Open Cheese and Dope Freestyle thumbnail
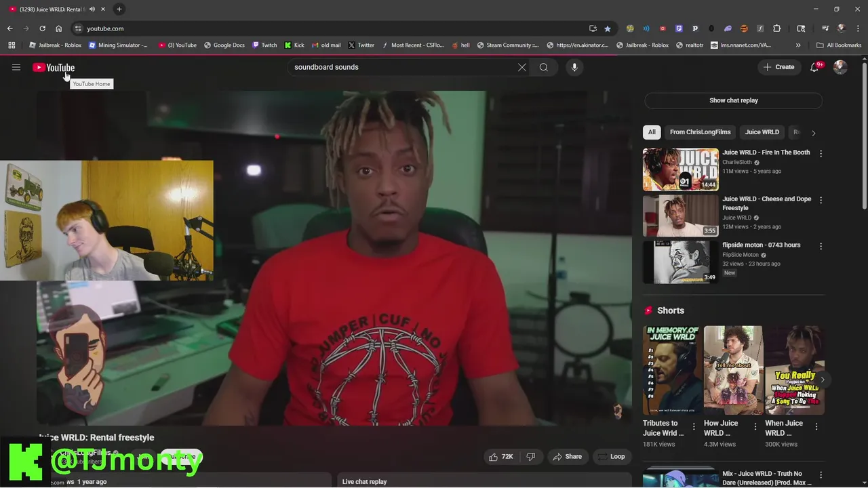The image size is (868, 488). click(680, 216)
